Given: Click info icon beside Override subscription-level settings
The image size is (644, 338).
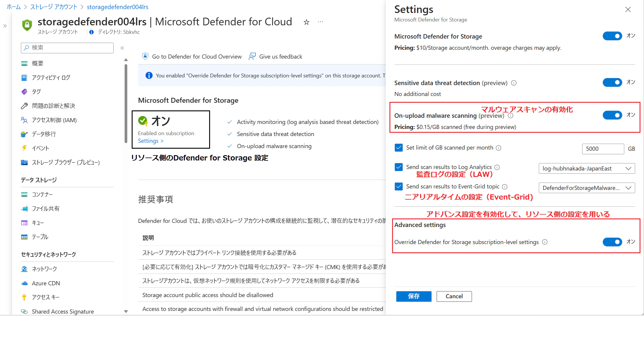Looking at the screenshot, I should coord(545,242).
